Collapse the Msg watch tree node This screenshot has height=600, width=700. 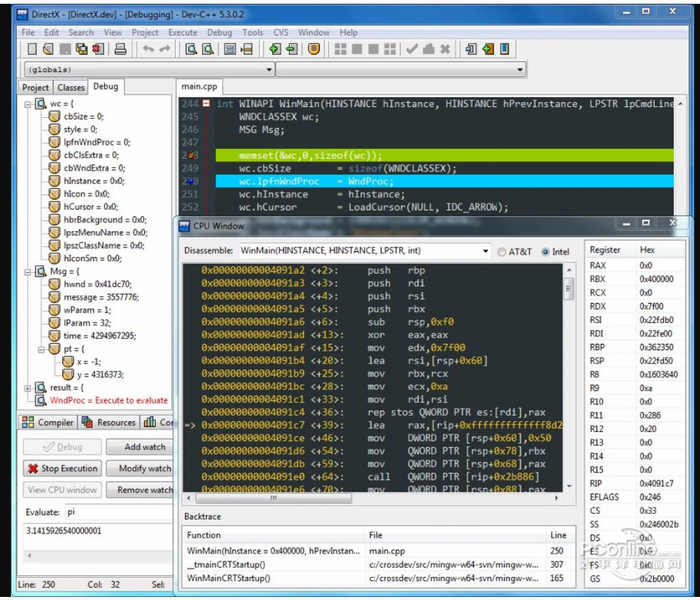click(27, 271)
